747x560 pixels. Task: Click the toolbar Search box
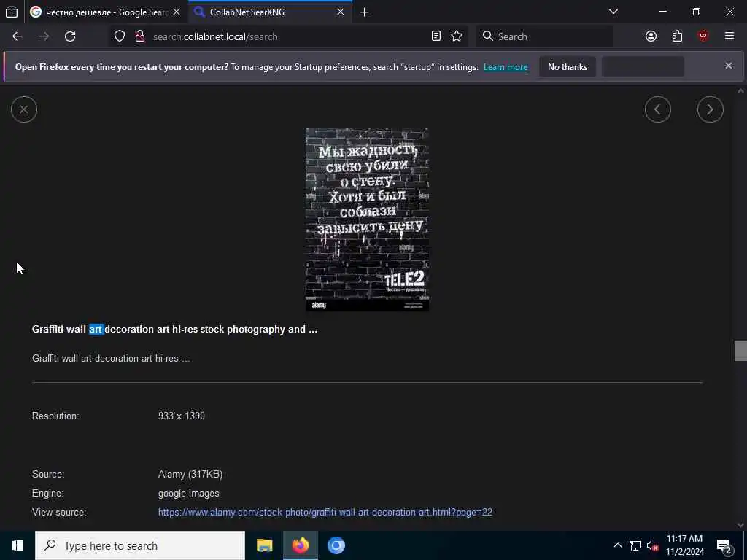(544, 36)
